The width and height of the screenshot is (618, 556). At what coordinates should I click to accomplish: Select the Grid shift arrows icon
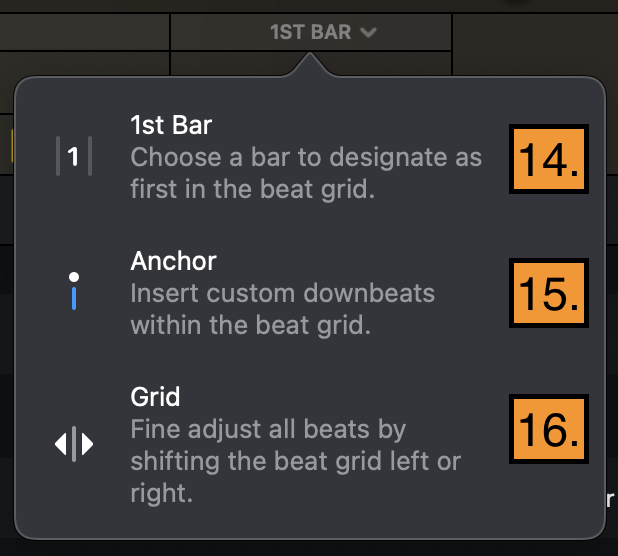[x=74, y=444]
